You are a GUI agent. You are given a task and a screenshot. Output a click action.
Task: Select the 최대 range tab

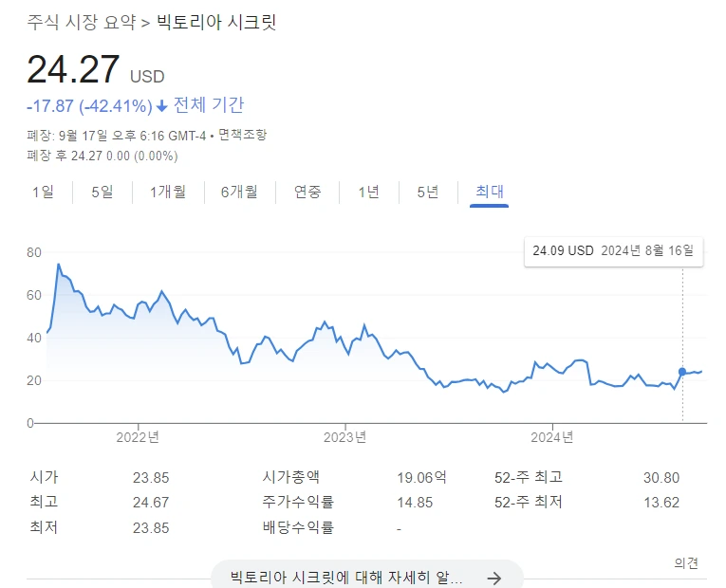tap(490, 192)
